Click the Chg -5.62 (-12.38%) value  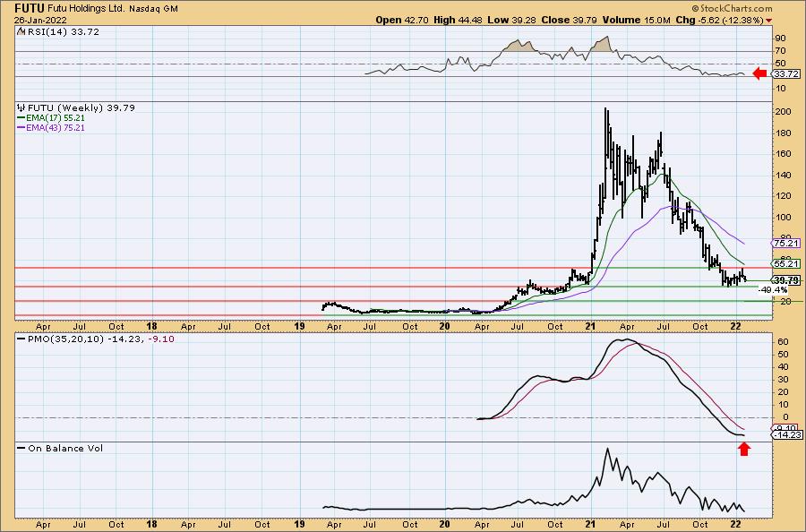720,20
